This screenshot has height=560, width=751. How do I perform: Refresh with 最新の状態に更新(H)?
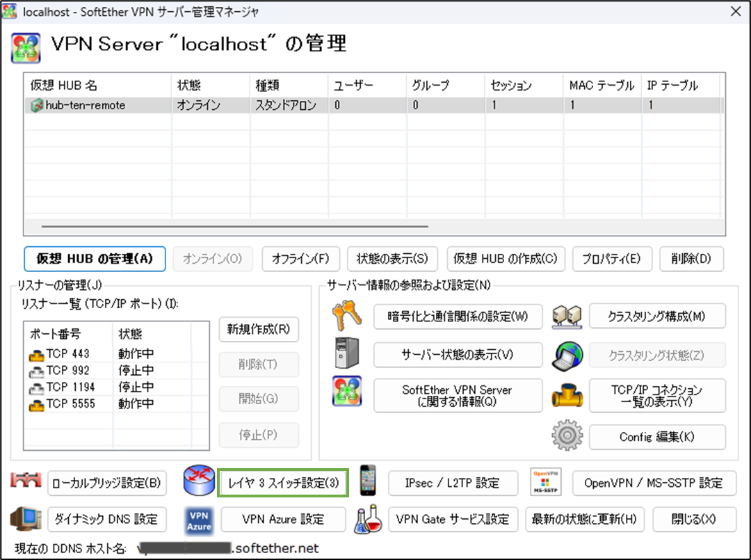pos(585,519)
